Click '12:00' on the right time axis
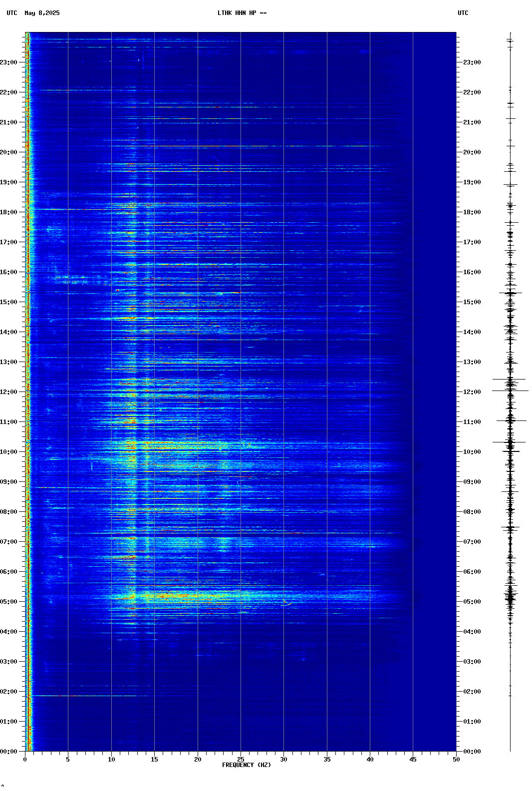 [472, 392]
